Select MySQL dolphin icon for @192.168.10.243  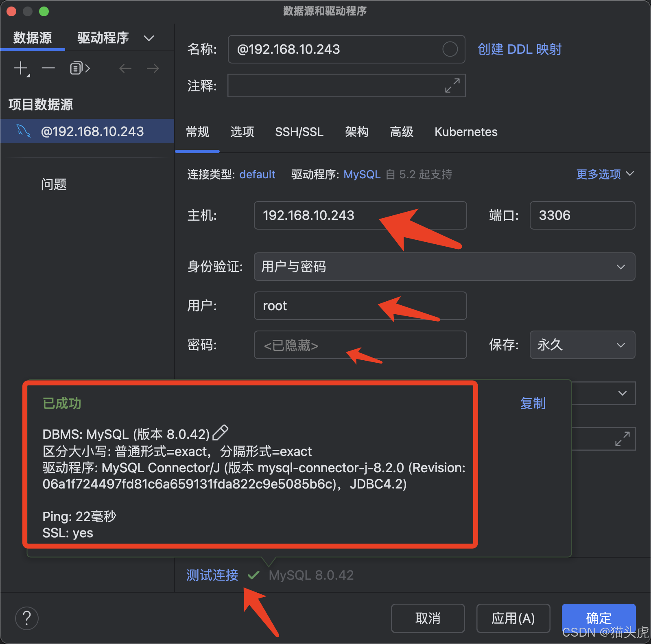[23, 131]
